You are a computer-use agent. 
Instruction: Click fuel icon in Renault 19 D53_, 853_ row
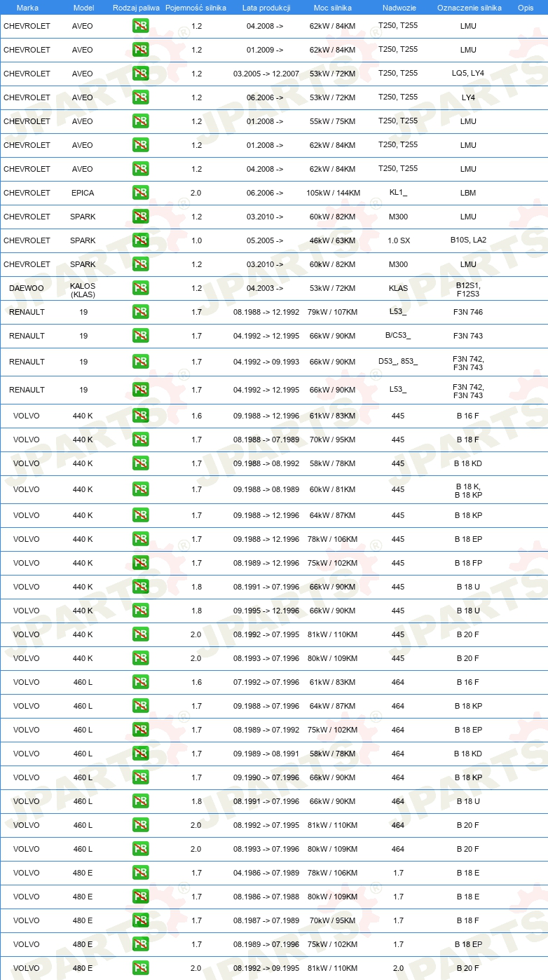140,362
